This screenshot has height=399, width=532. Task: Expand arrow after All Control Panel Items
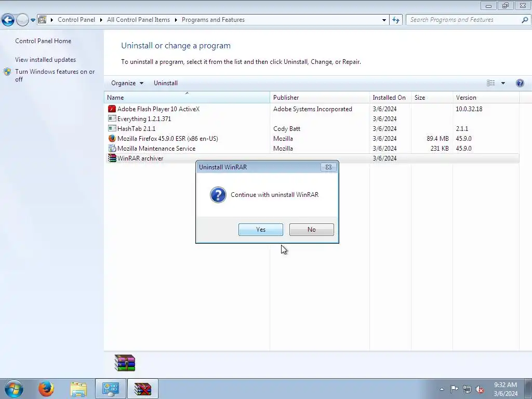point(176,20)
